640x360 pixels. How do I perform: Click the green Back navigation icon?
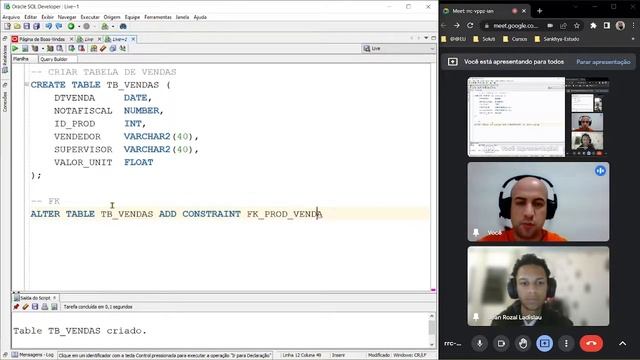point(71,27)
